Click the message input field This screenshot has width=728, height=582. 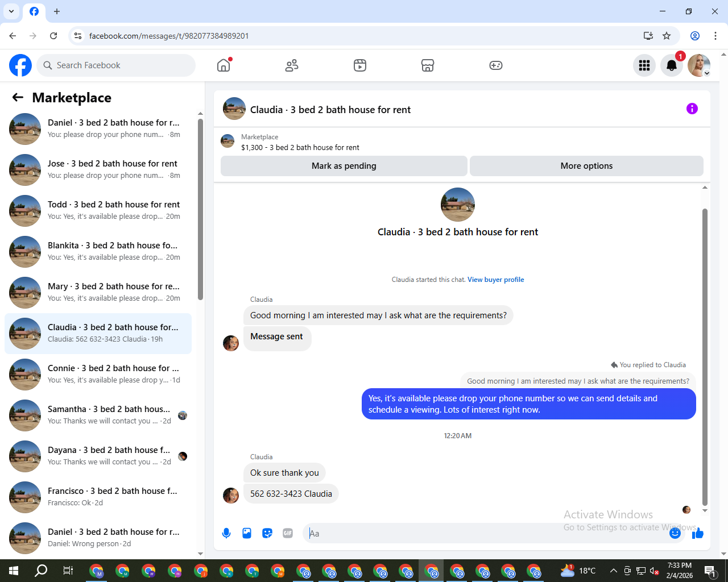[x=486, y=533]
